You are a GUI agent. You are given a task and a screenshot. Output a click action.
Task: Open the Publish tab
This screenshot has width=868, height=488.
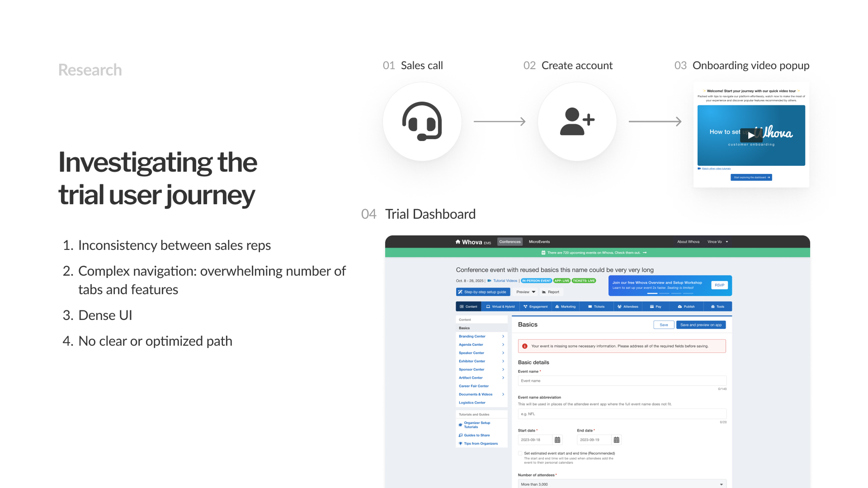(x=686, y=306)
